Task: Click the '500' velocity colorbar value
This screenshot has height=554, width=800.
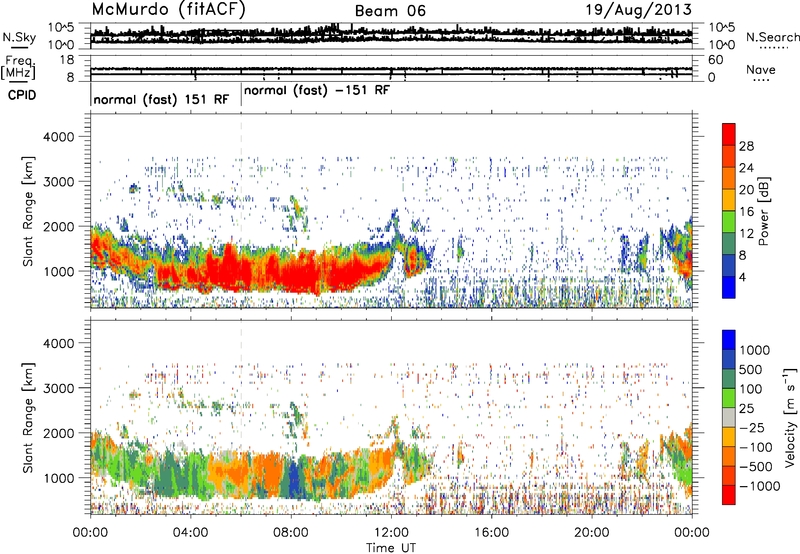Action: click(752, 370)
